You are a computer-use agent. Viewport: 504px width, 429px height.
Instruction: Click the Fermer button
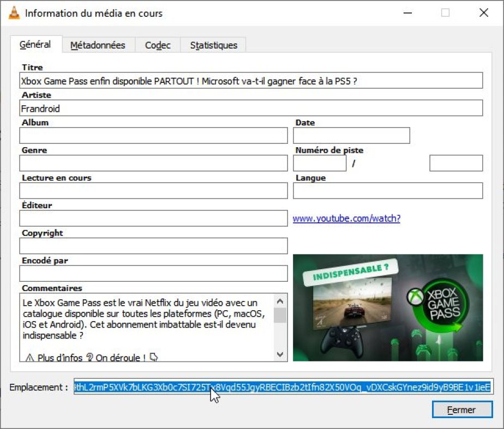point(462,410)
